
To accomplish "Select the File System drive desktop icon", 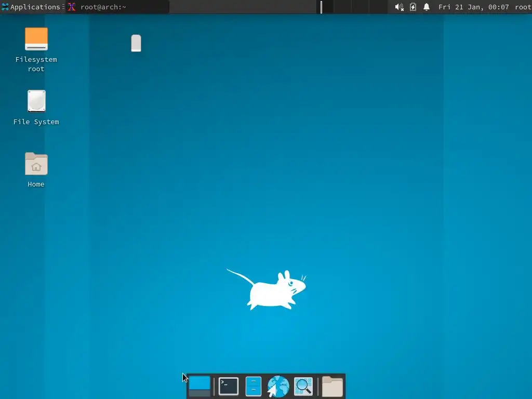I will pos(36,108).
